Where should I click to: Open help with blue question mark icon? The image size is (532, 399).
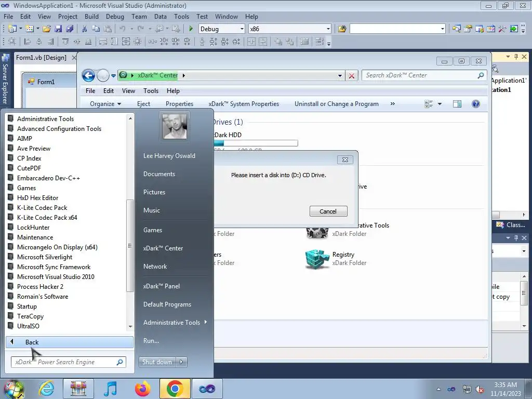tap(476, 104)
